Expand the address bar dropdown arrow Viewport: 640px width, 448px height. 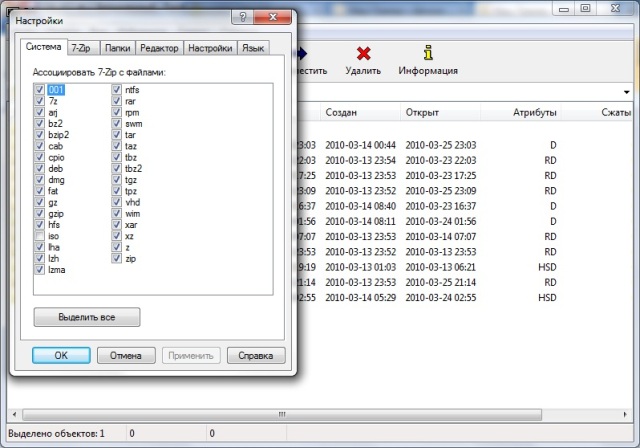(x=627, y=92)
